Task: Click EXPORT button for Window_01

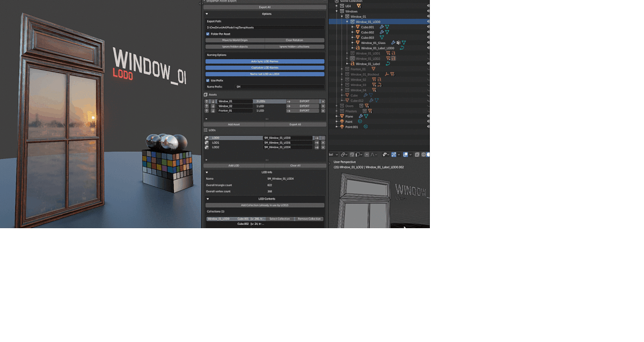Action: click(x=305, y=101)
